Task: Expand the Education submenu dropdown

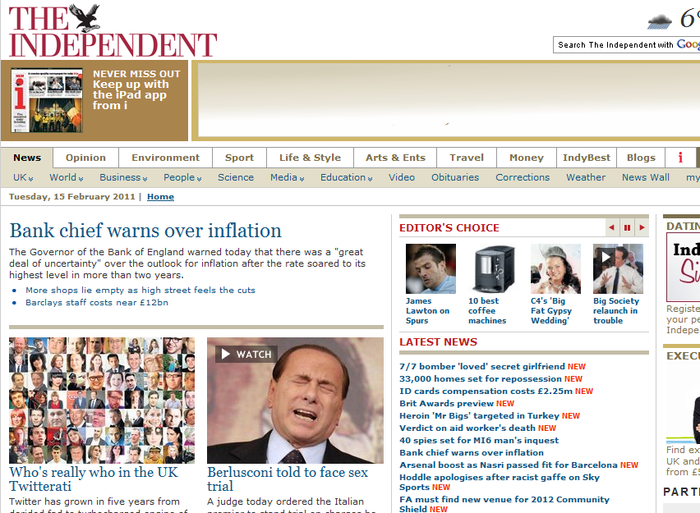Action: (346, 178)
